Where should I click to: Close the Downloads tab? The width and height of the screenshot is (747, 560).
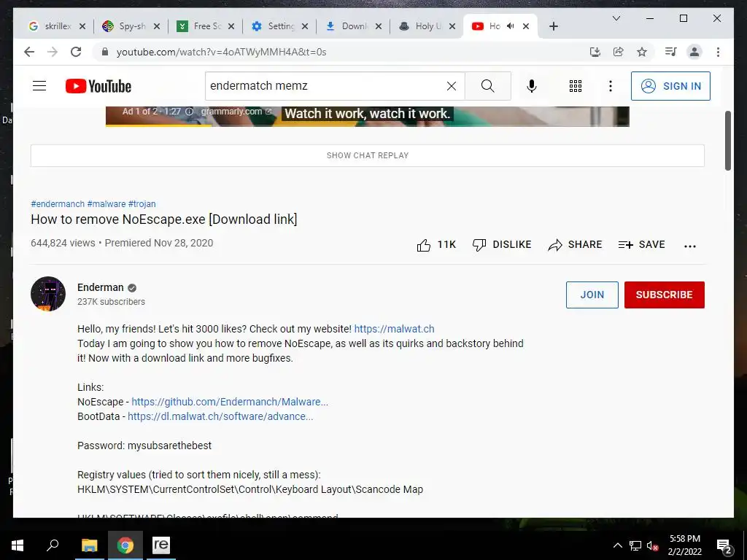pyautogui.click(x=379, y=26)
